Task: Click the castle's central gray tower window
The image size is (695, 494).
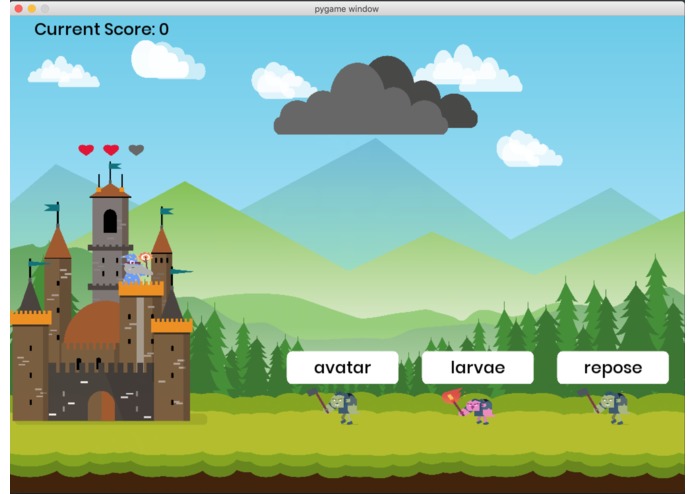Action: coord(110,221)
